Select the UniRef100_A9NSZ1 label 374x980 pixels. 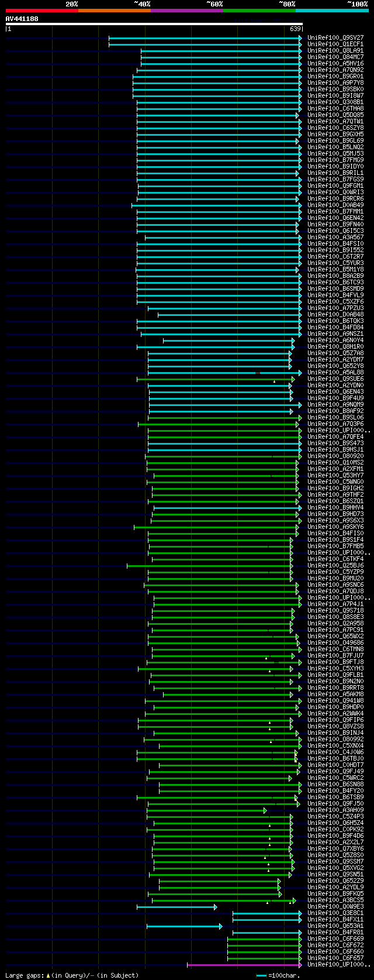335,333
